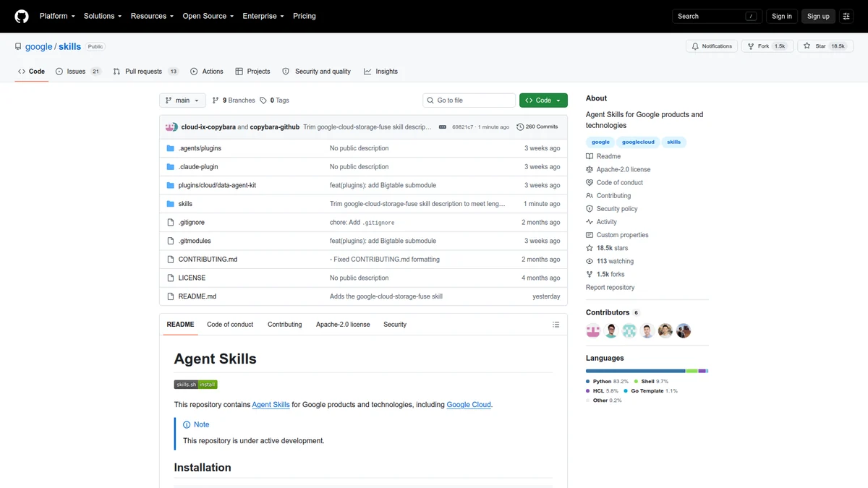This screenshot has height=488, width=868.
Task: Open the cloud-ix-copybara author link
Action: click(208, 127)
